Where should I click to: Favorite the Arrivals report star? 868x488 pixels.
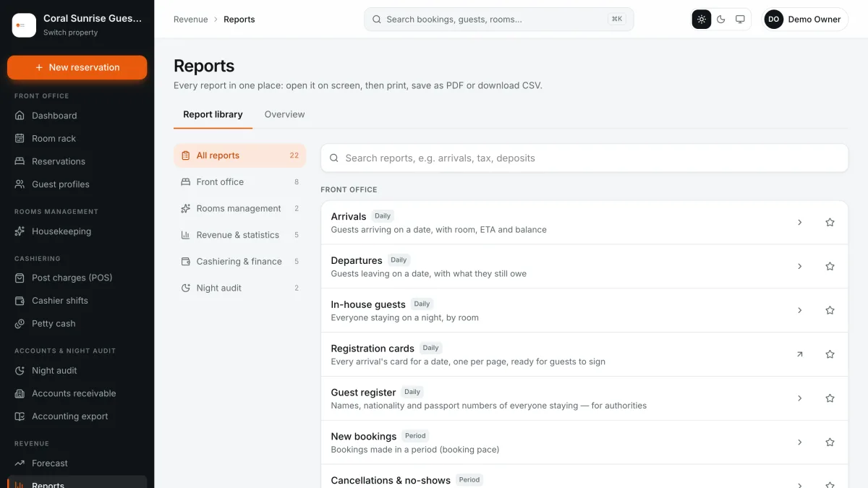(x=830, y=223)
